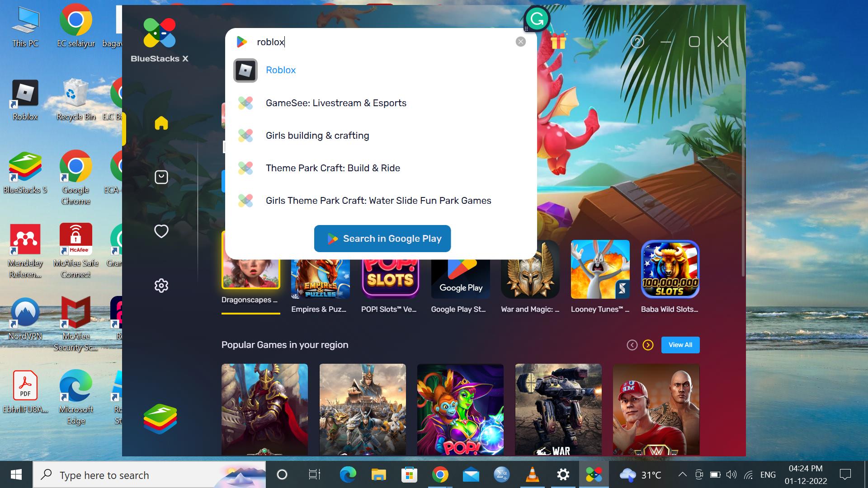
Task: Show hidden system tray icons
Action: (683, 474)
